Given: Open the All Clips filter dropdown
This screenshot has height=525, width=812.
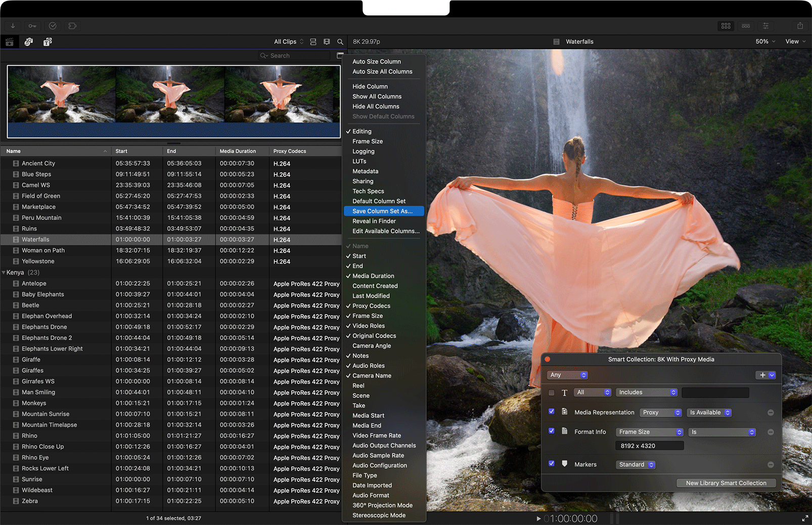Looking at the screenshot, I should 289,42.
